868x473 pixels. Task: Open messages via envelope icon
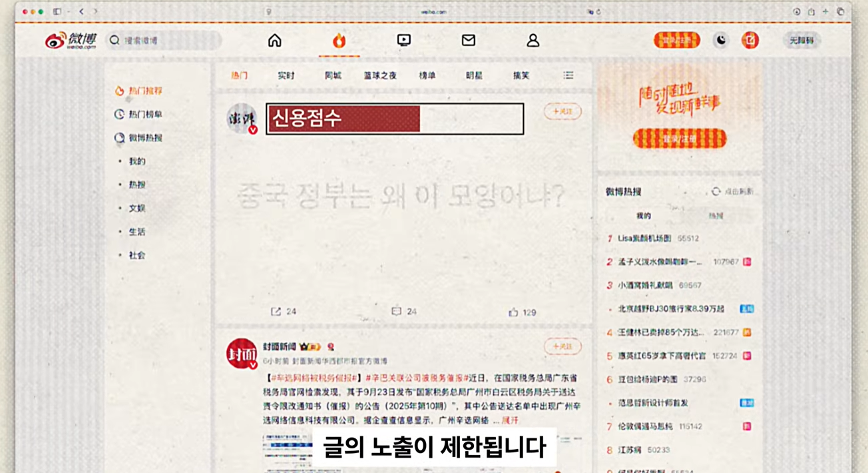(x=469, y=41)
